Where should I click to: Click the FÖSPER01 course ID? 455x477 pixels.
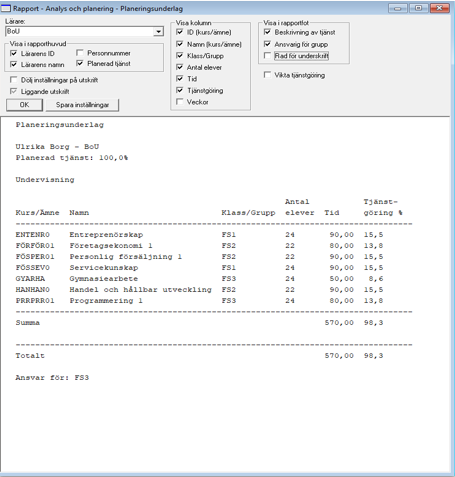35,257
